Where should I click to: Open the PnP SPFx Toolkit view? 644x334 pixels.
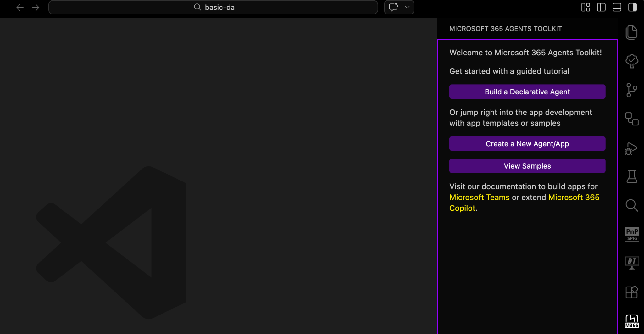(x=631, y=234)
